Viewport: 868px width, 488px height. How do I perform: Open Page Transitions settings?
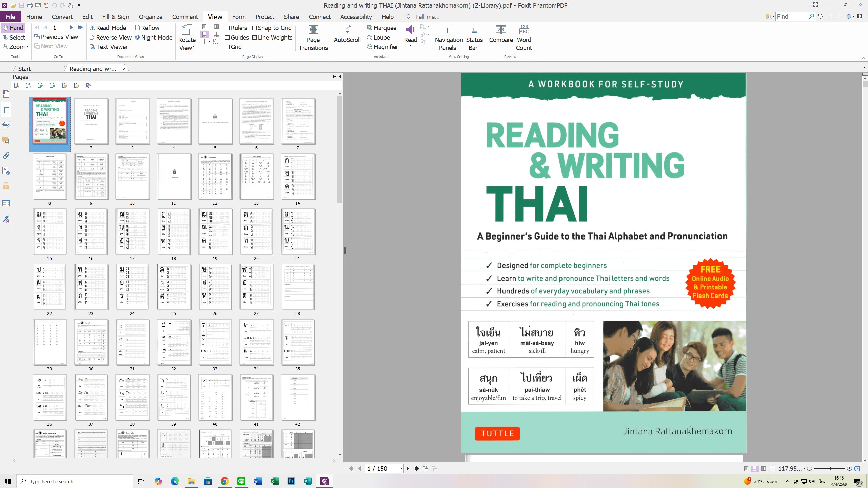click(x=313, y=38)
